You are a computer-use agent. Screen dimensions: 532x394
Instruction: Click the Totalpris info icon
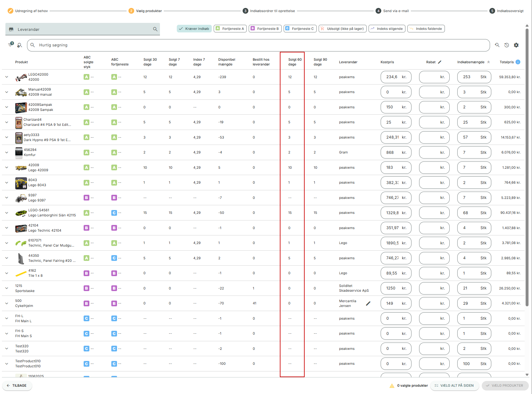coord(518,62)
